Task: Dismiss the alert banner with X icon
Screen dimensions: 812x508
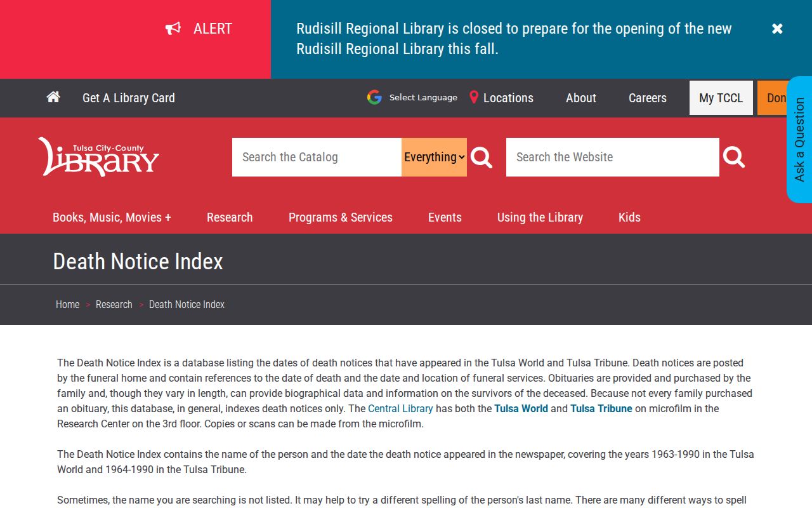Action: point(777,29)
